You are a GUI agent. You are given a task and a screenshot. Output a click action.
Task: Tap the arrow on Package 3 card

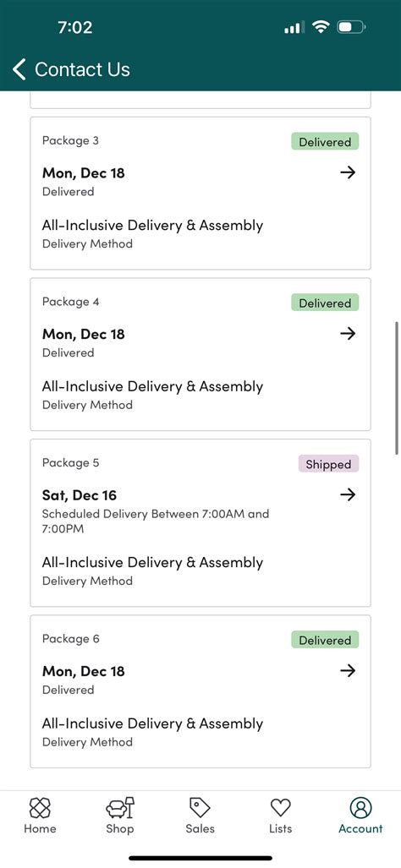[x=348, y=172]
